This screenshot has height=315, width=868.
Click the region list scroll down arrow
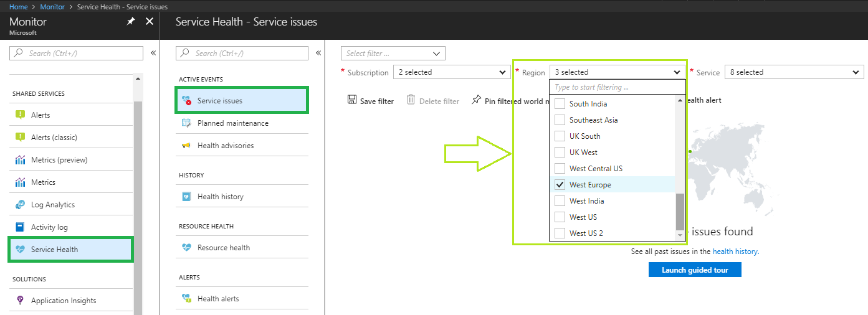pyautogui.click(x=680, y=235)
